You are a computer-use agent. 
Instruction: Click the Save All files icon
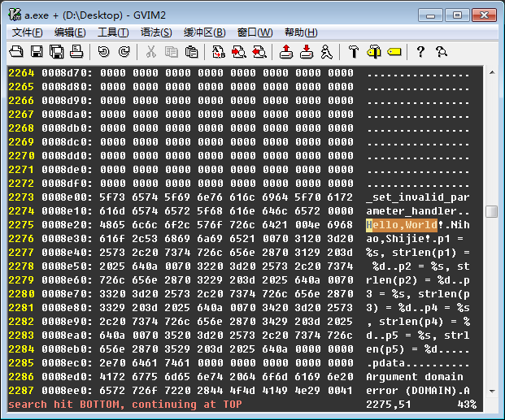[56, 52]
